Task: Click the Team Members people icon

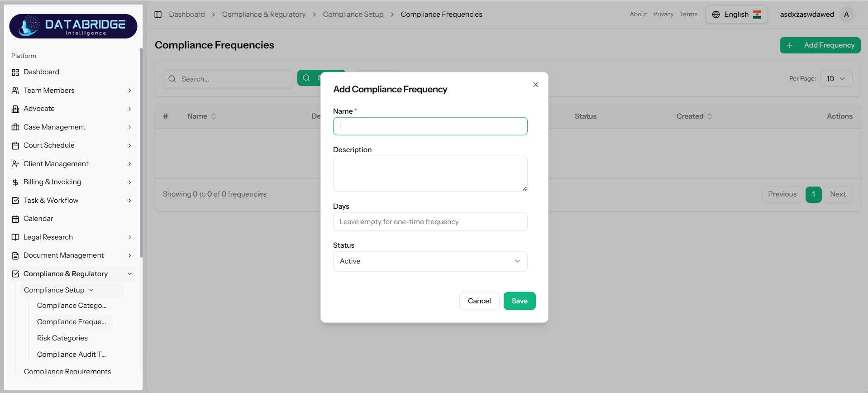Action: (x=15, y=91)
